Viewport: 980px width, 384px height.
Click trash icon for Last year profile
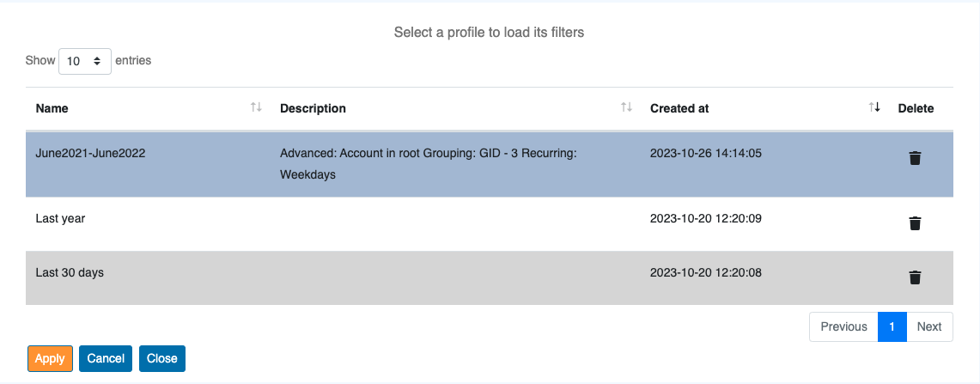click(x=915, y=223)
